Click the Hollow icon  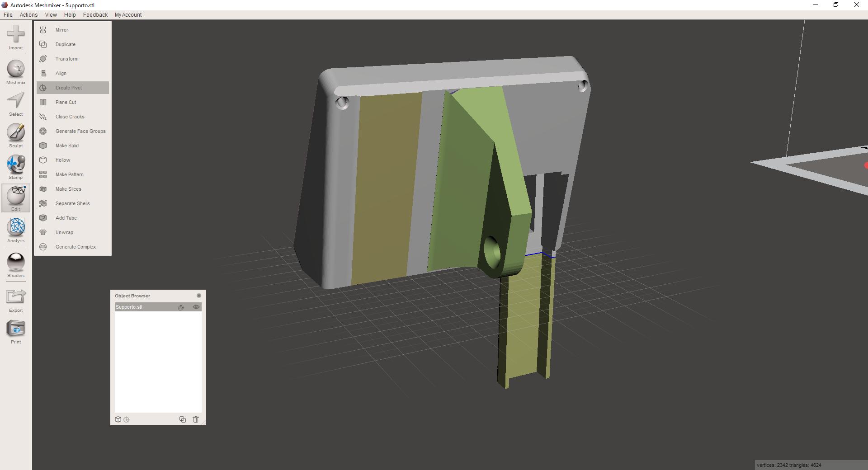(x=43, y=160)
